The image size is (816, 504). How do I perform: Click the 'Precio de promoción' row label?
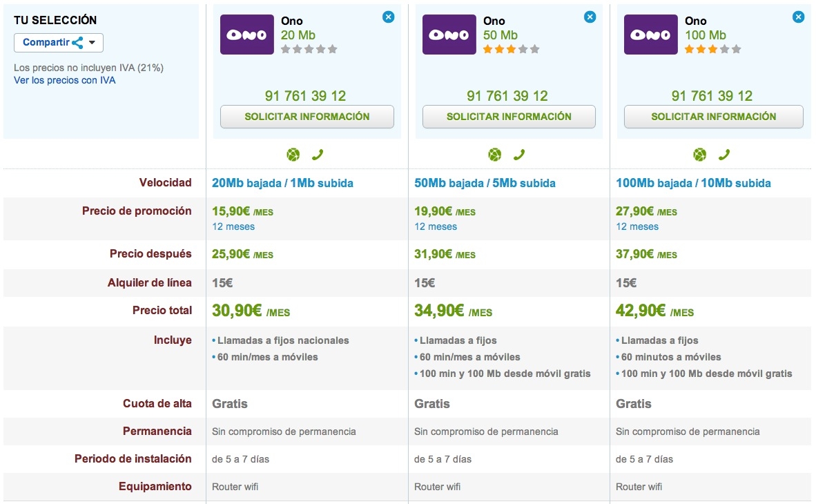tap(137, 211)
